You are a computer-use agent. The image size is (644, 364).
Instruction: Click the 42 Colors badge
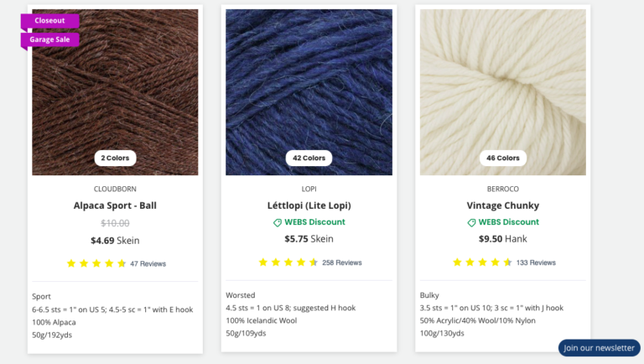[x=309, y=158]
